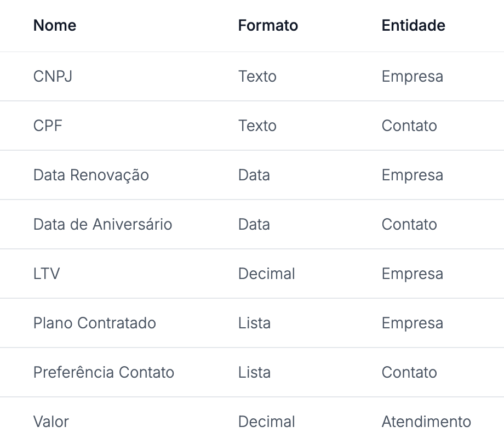This screenshot has height=444, width=504.
Task: Click Contato entity in Preferência Contato row
Action: [409, 372]
